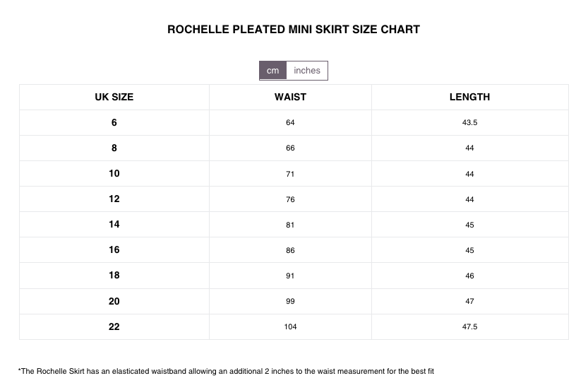This screenshot has width=588, height=383.
Task: Select the UK size 6 row label
Action: click(114, 122)
